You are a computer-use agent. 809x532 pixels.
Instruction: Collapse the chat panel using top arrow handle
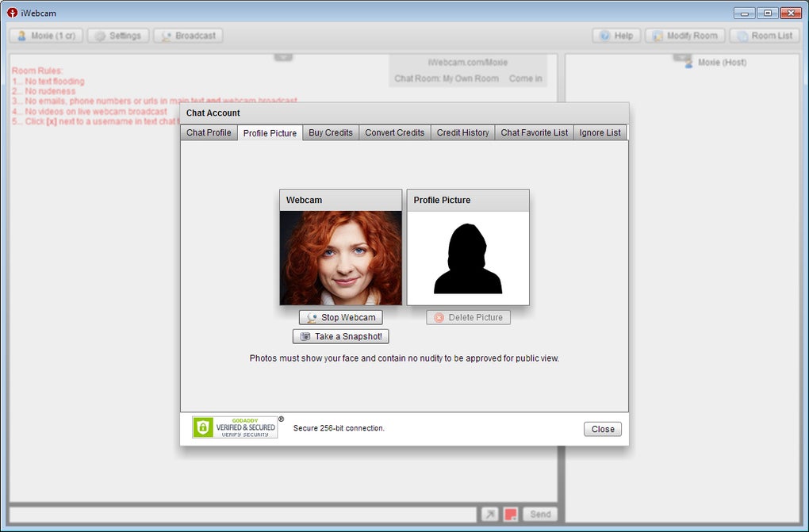[283, 57]
